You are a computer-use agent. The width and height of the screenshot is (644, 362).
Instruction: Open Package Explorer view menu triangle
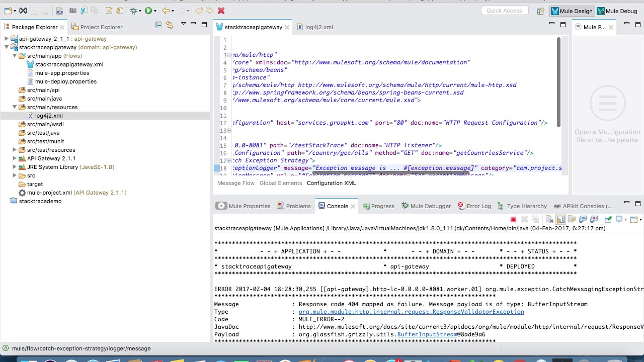coord(184,24)
